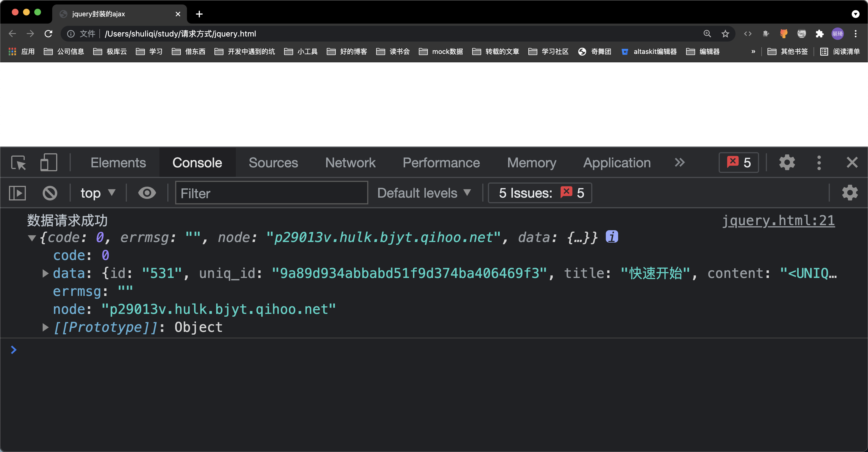Open the tab search dropdown arrow

coord(855,14)
